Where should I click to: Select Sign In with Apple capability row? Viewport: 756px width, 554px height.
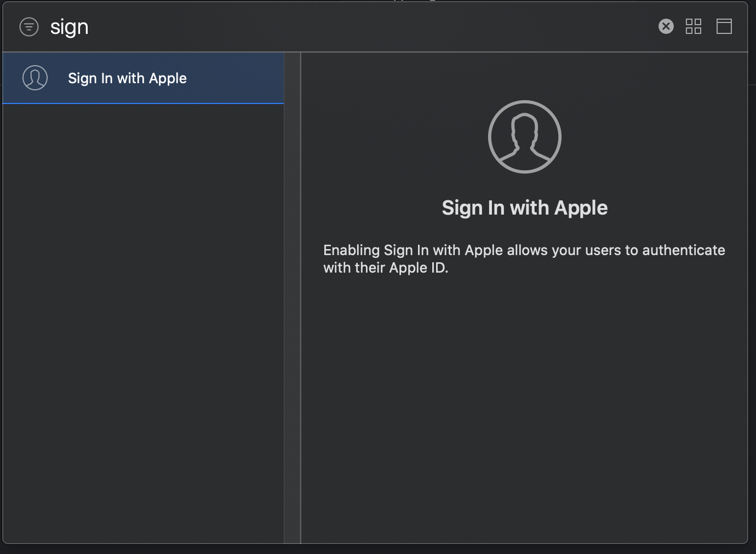142,78
